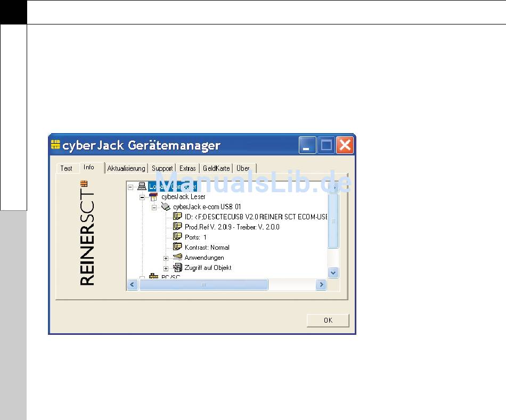Click the cyberJack chip icon in title bar

pos(55,145)
